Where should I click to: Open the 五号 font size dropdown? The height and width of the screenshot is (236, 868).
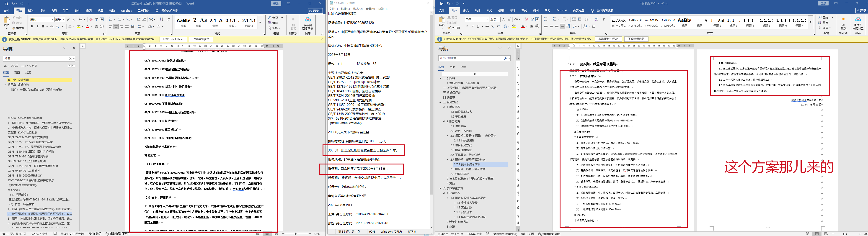(499, 19)
